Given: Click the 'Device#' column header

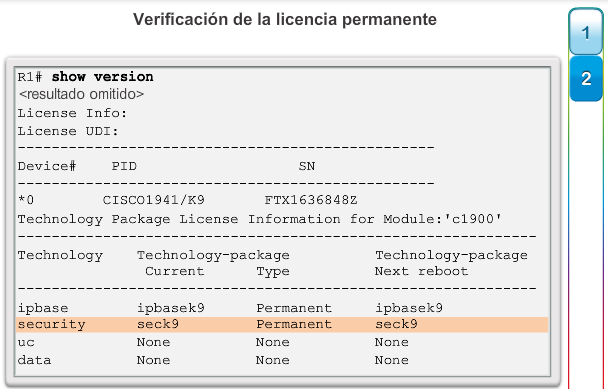Looking at the screenshot, I should (x=47, y=166).
